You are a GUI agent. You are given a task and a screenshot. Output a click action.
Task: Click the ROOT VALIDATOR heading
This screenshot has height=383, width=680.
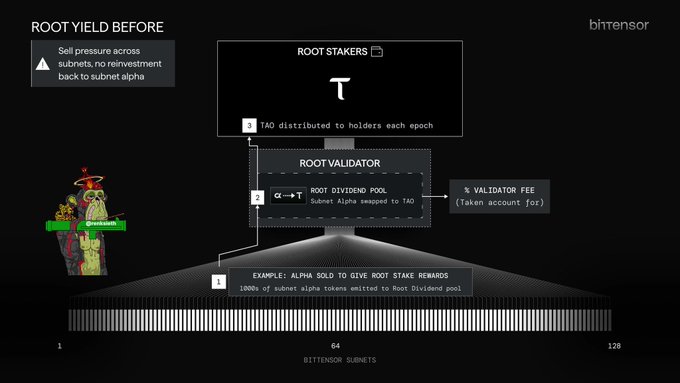(340, 163)
